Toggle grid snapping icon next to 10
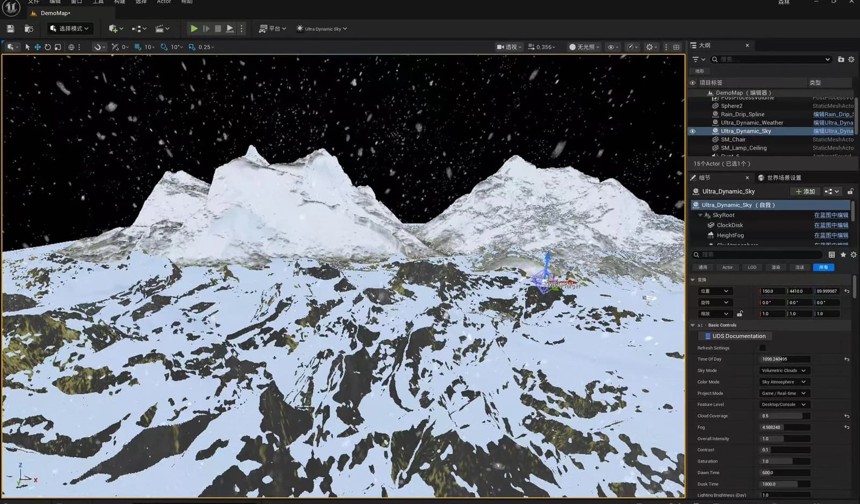The width and height of the screenshot is (860, 504). click(138, 47)
